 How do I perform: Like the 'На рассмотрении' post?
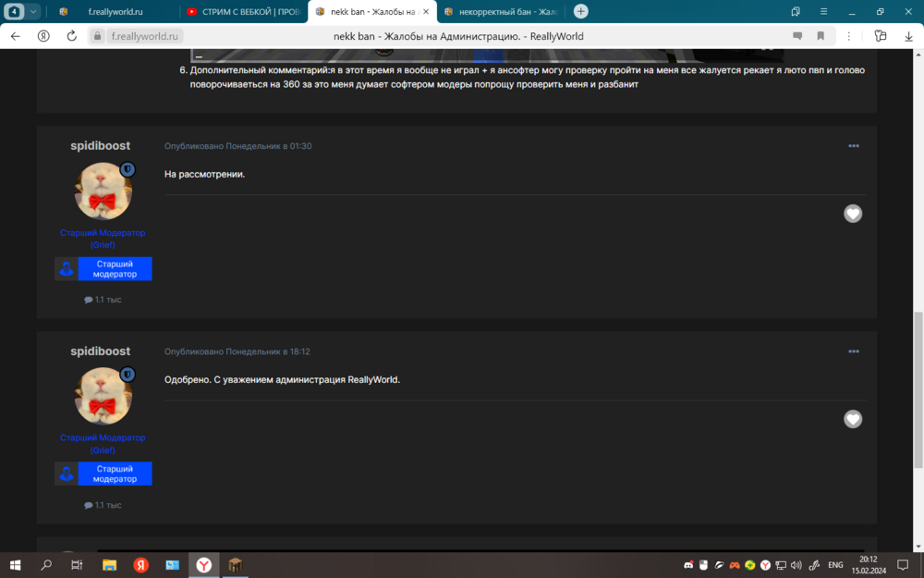click(x=853, y=214)
